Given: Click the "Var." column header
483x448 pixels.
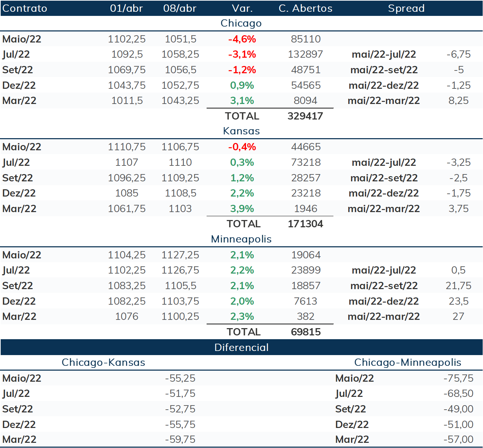Looking at the screenshot, I should 242,8.
